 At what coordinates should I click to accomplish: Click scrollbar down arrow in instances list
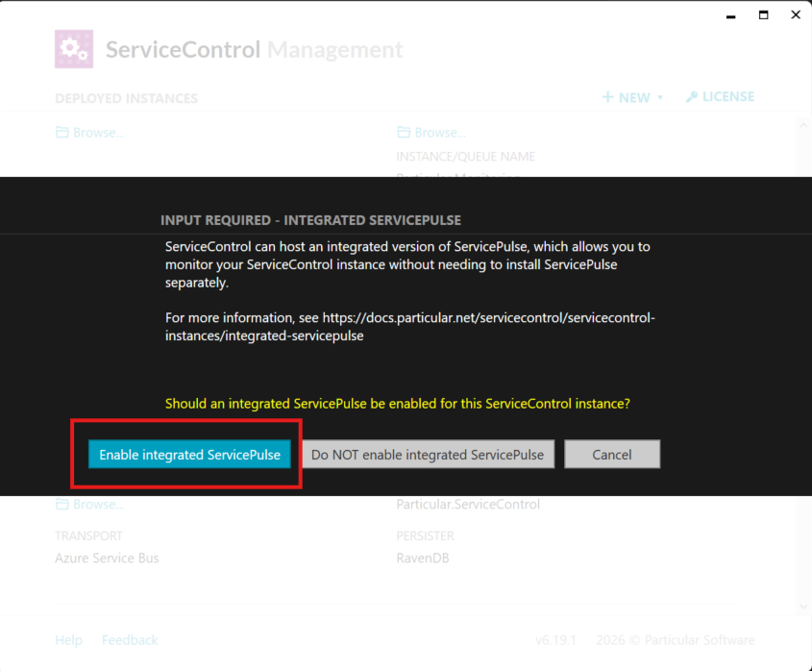803,607
